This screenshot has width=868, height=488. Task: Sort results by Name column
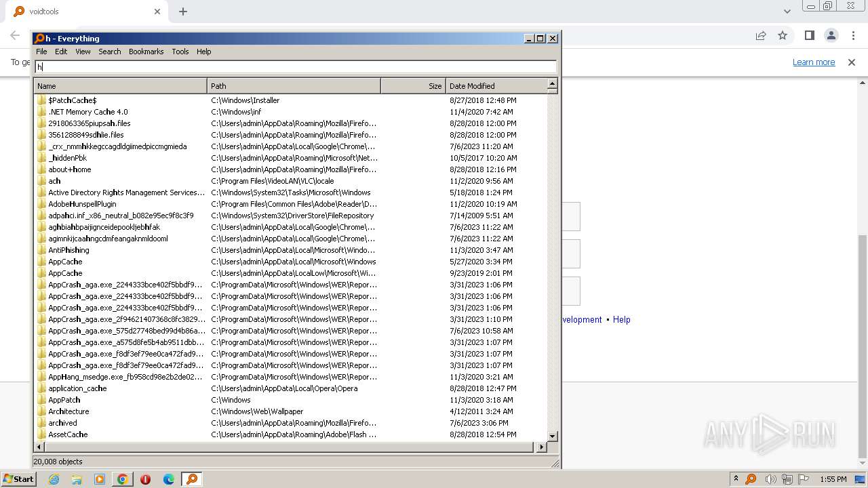click(120, 86)
